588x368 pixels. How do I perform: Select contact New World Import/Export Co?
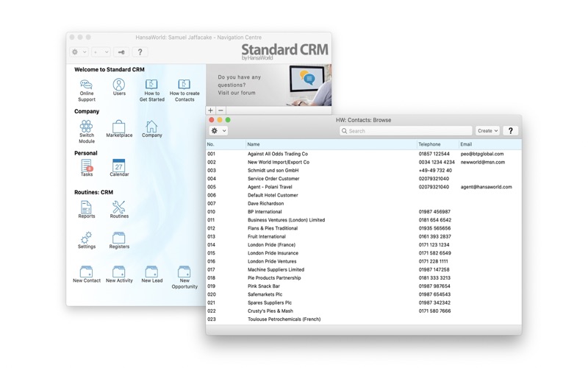(363, 162)
